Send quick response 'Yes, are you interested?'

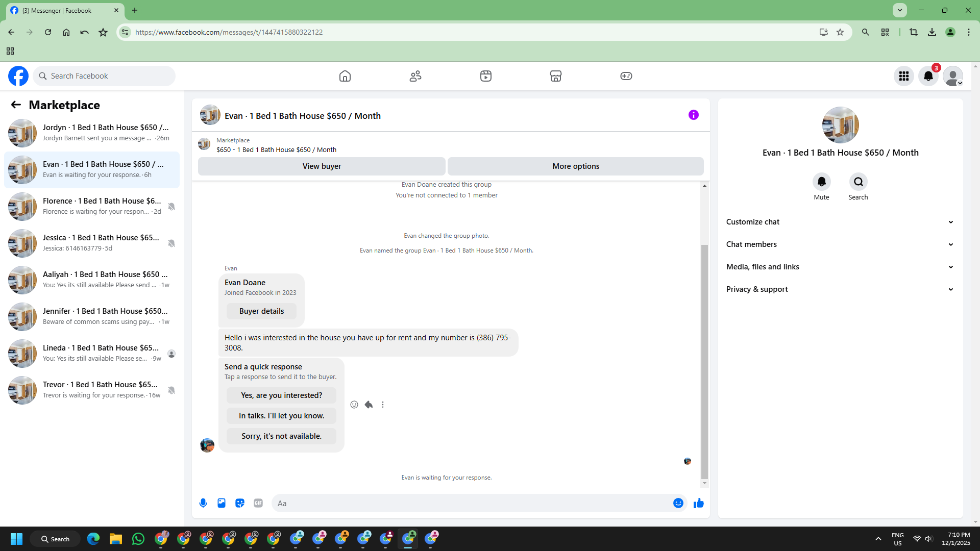pos(281,395)
